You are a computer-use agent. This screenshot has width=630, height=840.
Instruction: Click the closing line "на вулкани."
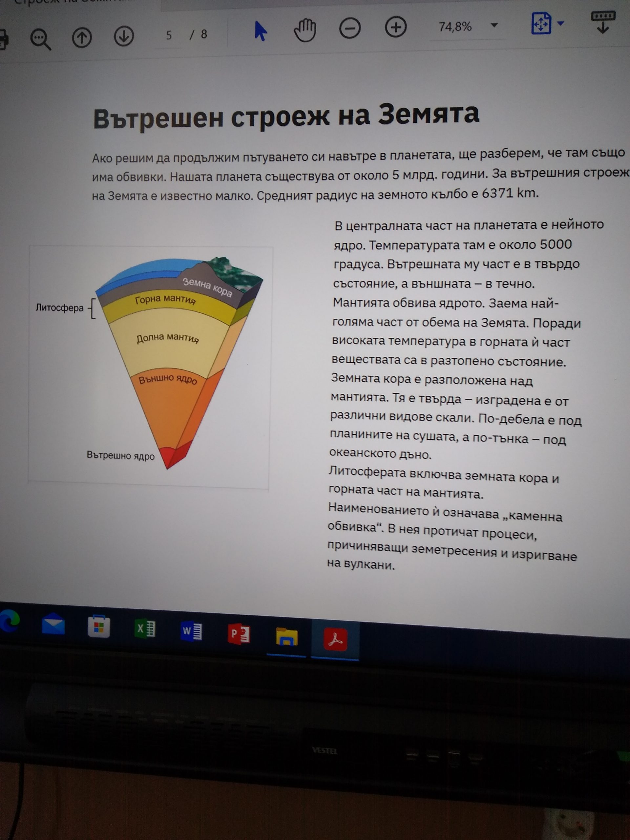[361, 564]
